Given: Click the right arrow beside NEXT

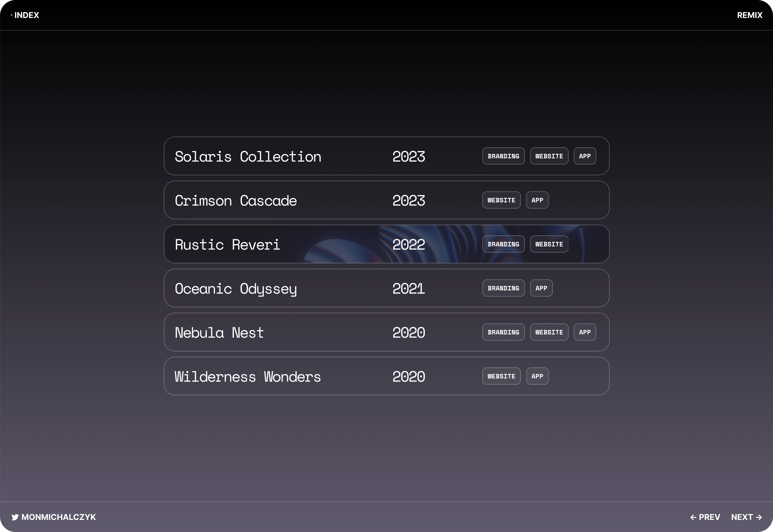Looking at the screenshot, I should point(759,517).
